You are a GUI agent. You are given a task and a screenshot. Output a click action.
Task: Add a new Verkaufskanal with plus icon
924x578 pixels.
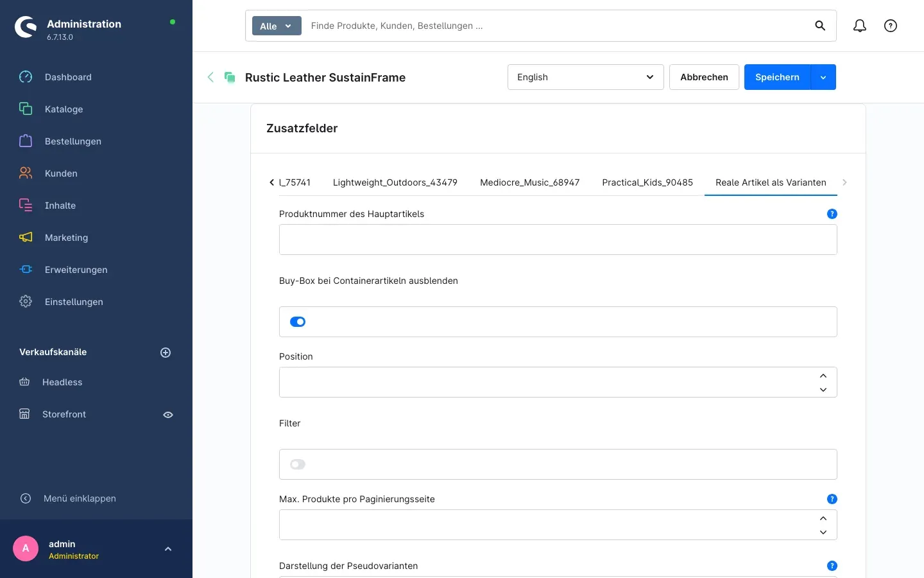click(x=166, y=353)
